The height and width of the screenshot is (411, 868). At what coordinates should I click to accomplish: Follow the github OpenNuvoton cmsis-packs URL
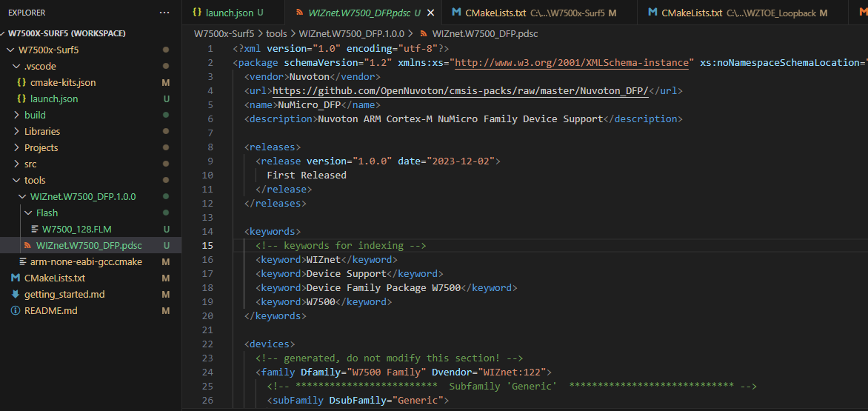(460, 91)
